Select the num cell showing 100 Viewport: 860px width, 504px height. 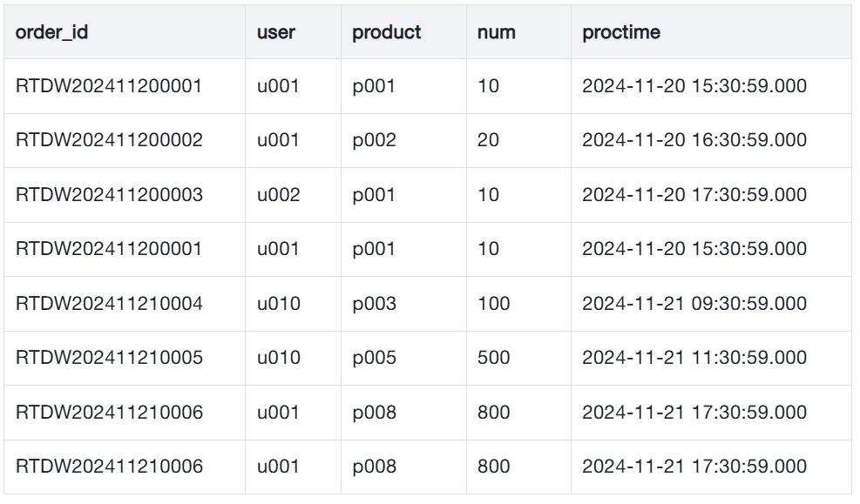(x=493, y=304)
